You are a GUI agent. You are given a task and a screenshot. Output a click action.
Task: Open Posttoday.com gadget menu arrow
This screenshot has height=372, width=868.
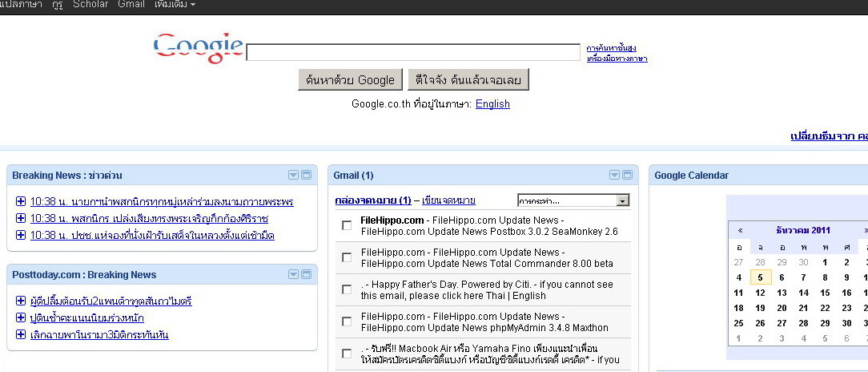(x=293, y=274)
